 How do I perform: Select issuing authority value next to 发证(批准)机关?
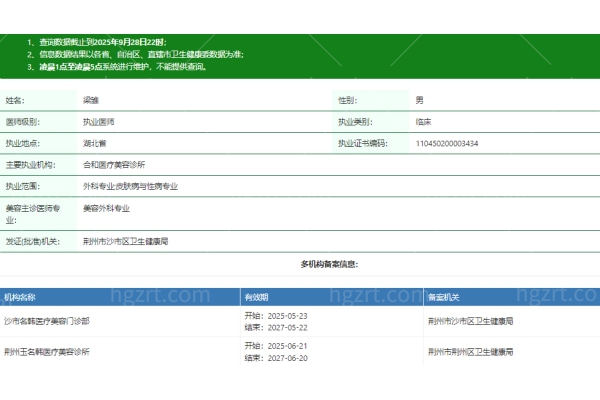pyautogui.click(x=126, y=242)
